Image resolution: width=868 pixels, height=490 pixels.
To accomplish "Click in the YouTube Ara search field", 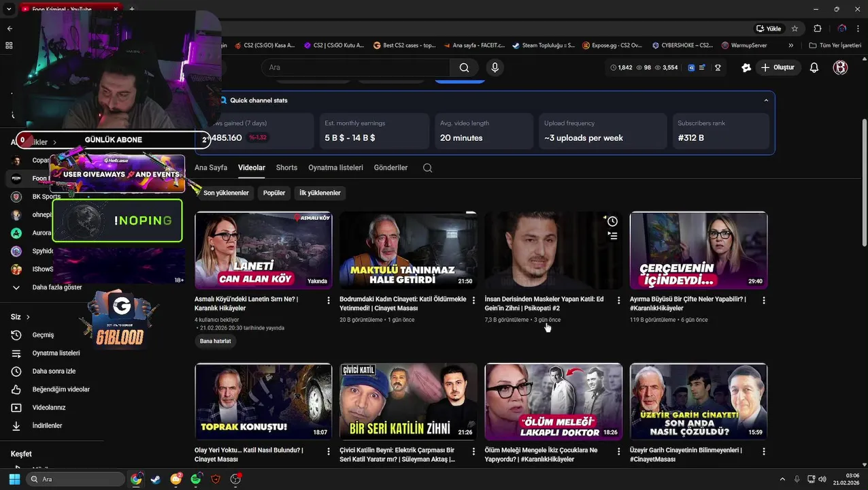I will point(356,67).
